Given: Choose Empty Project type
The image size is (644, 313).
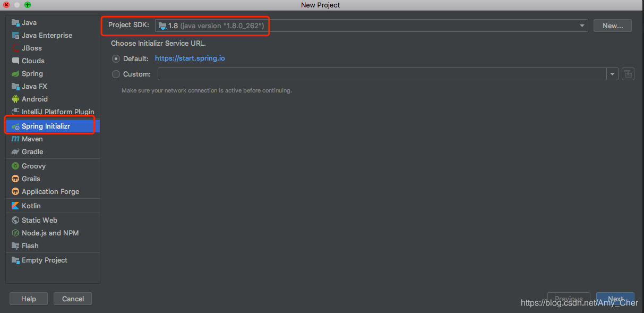Looking at the screenshot, I should click(53, 260).
